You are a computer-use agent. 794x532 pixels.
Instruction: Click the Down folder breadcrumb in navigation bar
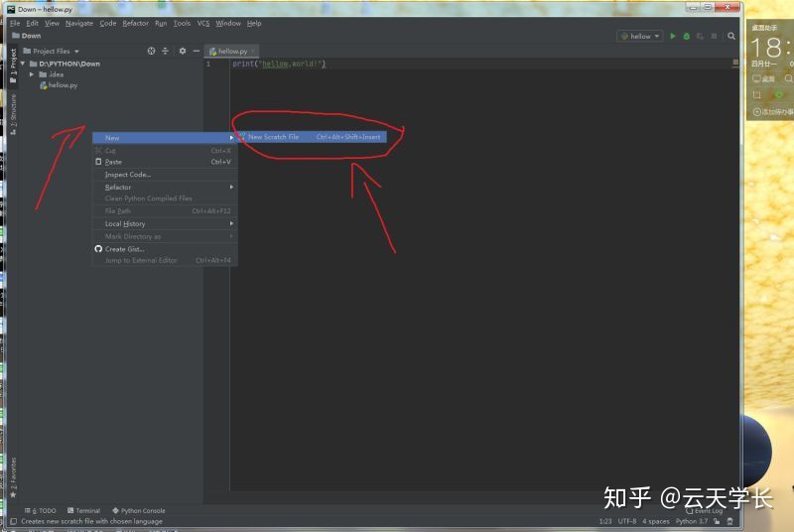pos(27,36)
